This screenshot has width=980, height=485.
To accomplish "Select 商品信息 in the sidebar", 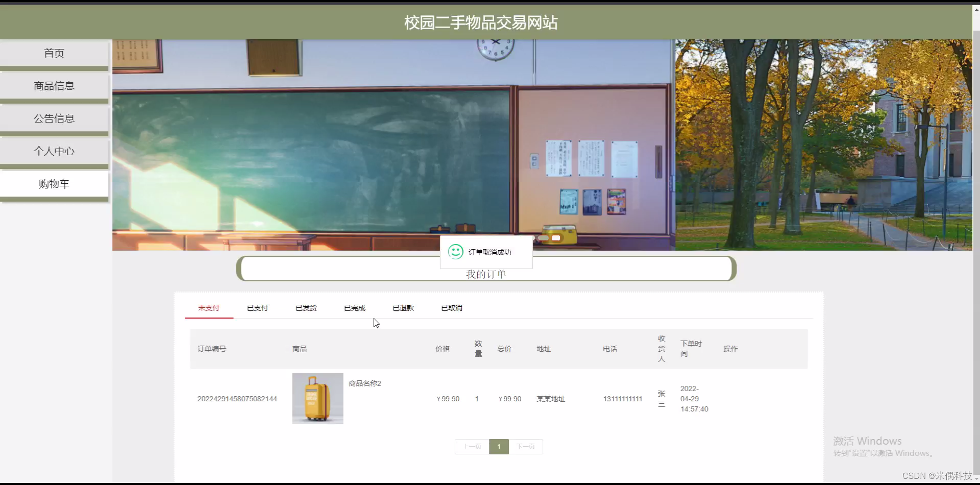I will 54,85.
